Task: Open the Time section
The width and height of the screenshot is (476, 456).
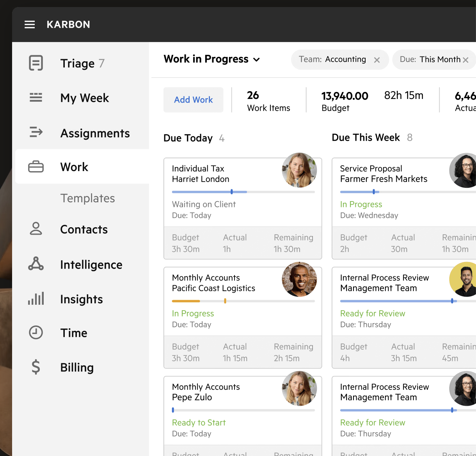Action: [x=74, y=333]
